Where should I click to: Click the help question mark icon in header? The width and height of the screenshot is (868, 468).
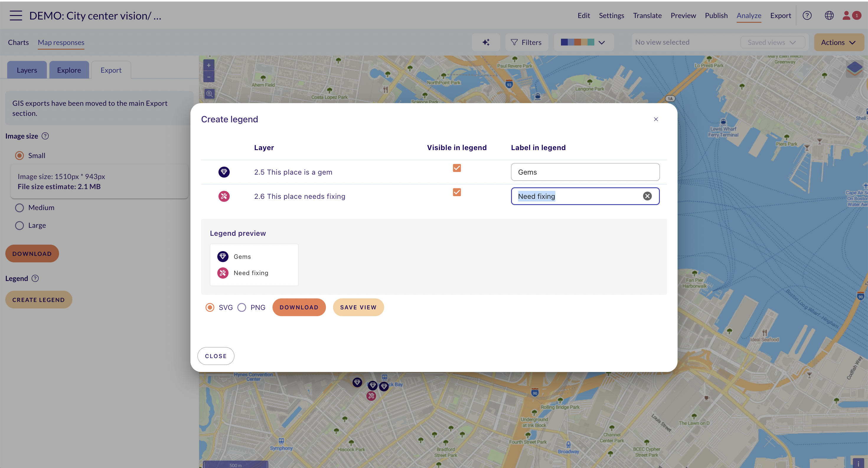(807, 15)
